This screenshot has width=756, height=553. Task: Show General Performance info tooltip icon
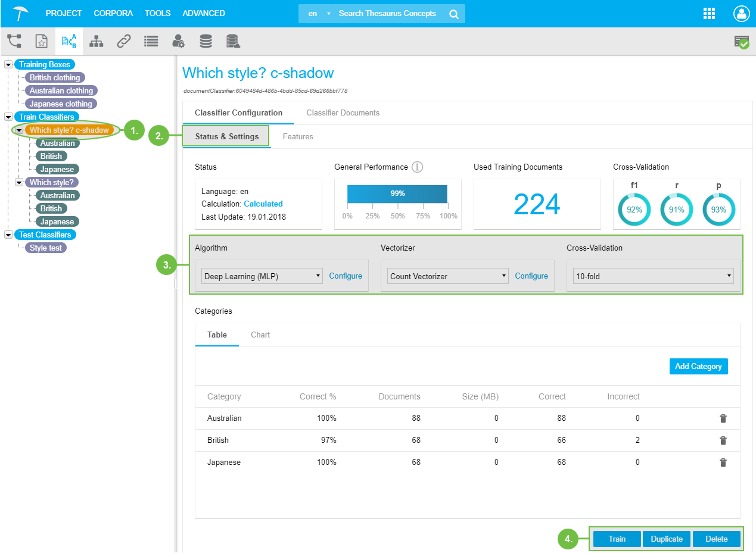(418, 167)
